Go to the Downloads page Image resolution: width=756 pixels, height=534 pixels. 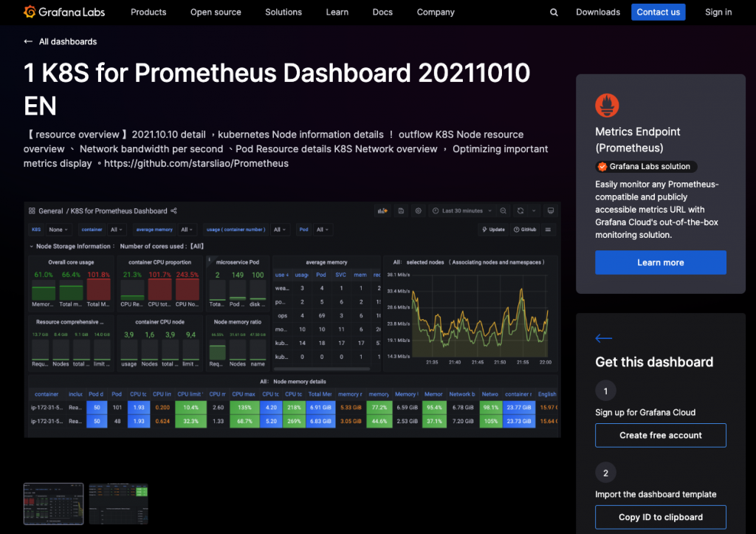click(x=598, y=12)
